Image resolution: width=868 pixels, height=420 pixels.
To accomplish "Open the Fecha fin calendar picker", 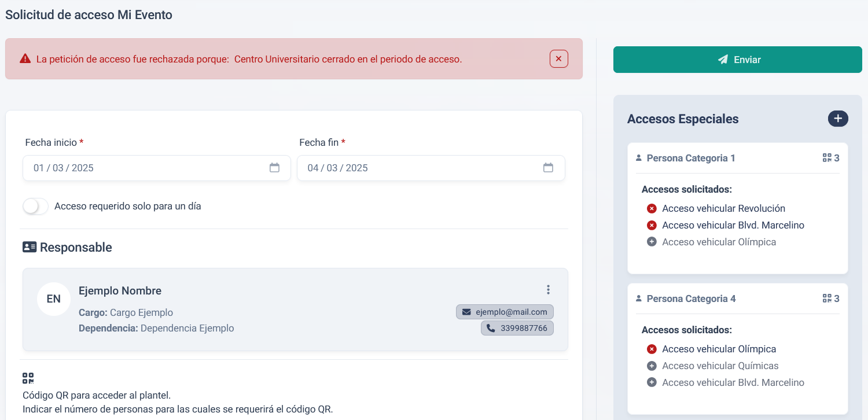I will [549, 168].
